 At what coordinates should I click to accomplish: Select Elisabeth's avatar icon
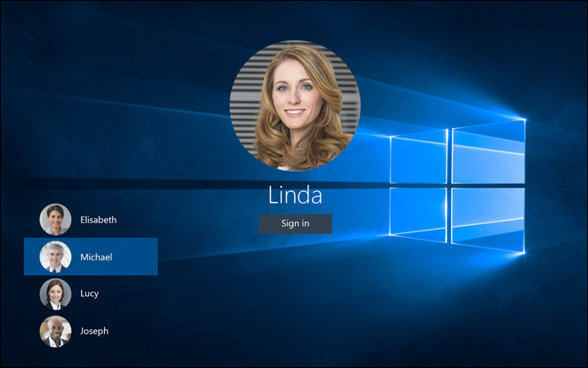pos(55,220)
